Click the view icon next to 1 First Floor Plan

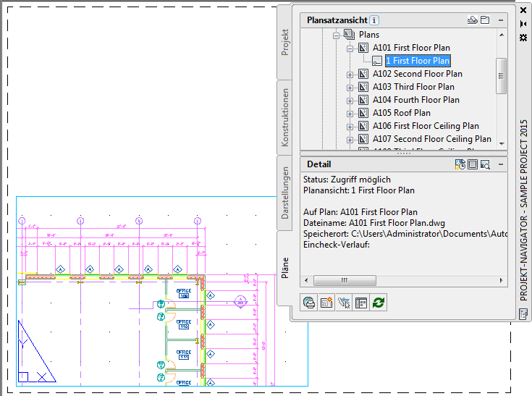coord(377,61)
